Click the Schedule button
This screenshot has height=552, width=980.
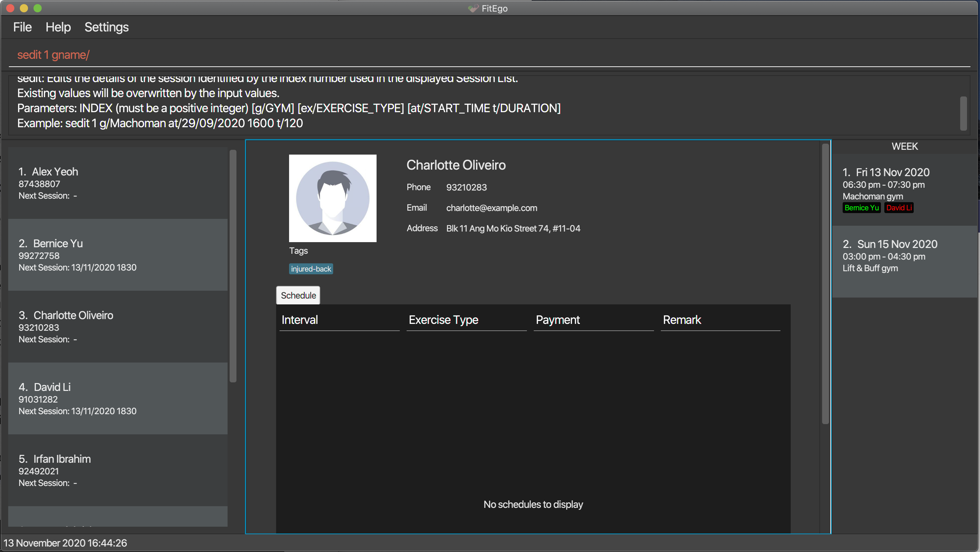coord(298,295)
